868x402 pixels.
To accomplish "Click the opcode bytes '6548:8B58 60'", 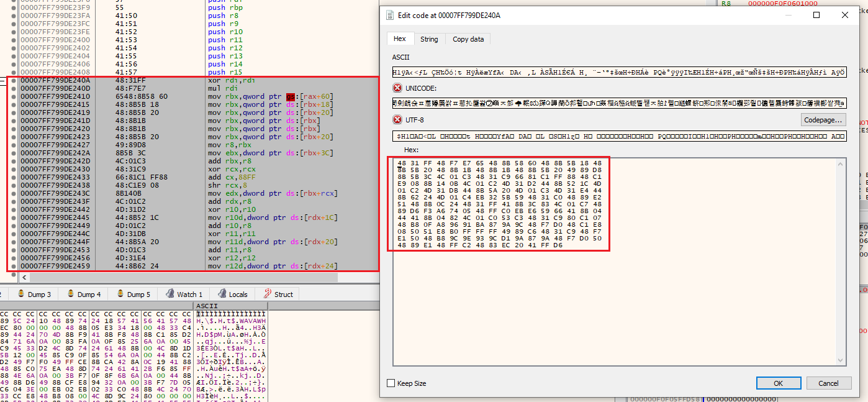I will click(x=142, y=96).
